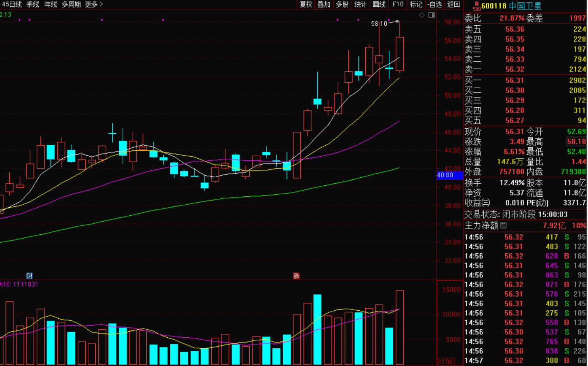Click the 现价 56.31 current price
The image size is (588, 366).
515,132
